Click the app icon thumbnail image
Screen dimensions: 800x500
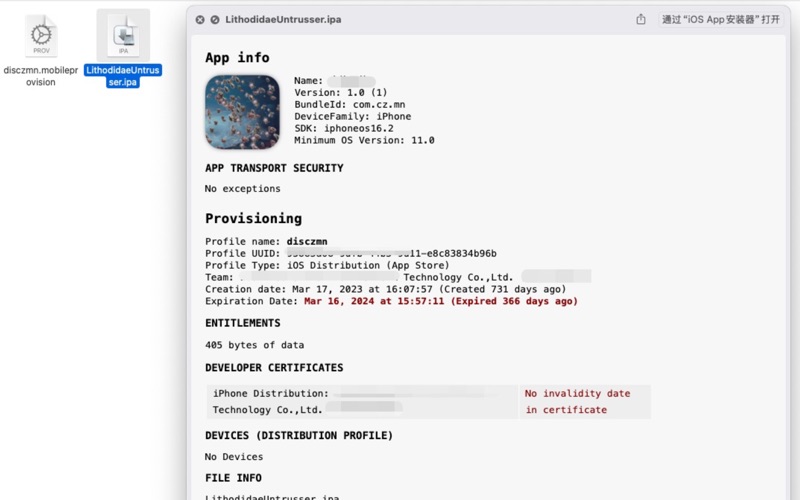coord(243,112)
